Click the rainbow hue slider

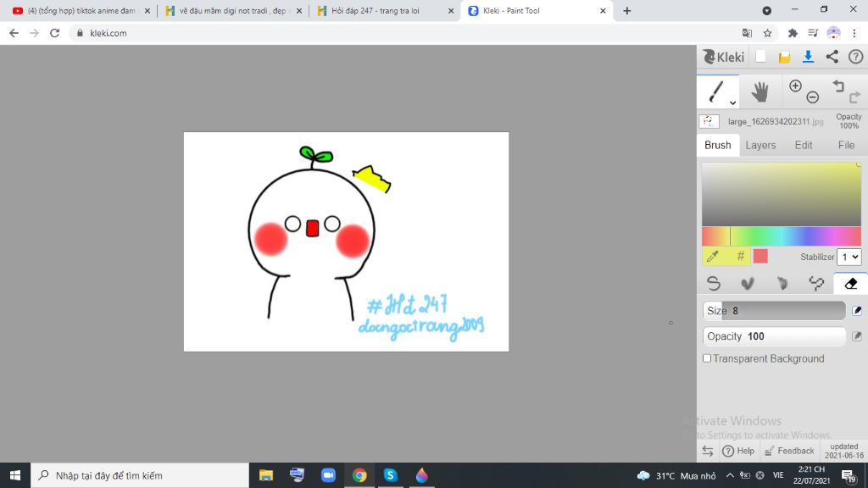point(781,236)
